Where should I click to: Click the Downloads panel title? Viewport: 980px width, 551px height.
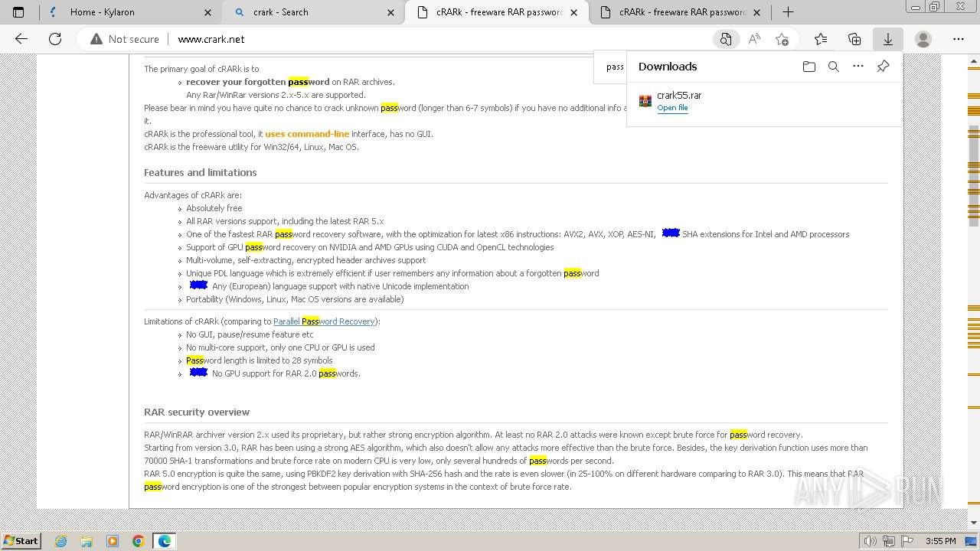[668, 67]
